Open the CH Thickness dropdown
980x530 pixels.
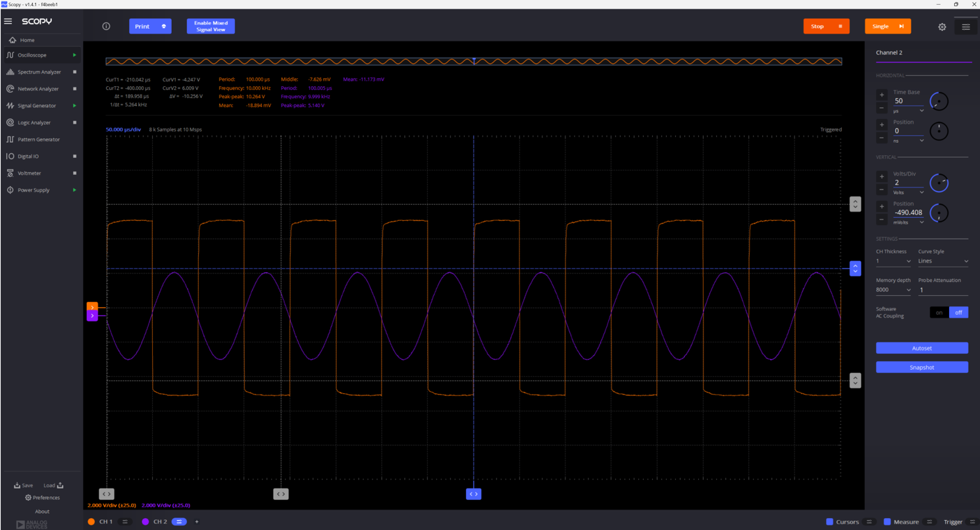click(x=893, y=261)
